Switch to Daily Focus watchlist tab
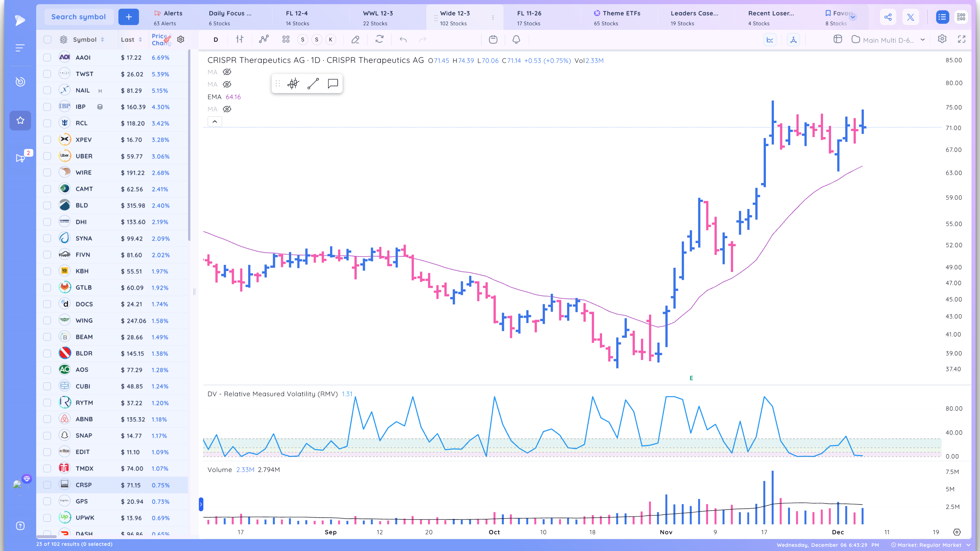The height and width of the screenshot is (551, 980). [230, 18]
